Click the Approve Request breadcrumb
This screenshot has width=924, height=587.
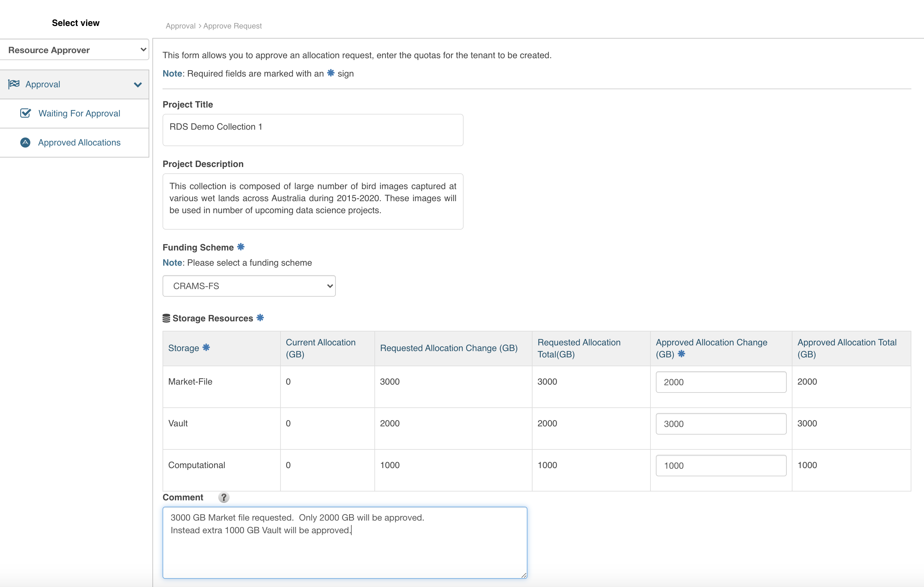click(232, 26)
